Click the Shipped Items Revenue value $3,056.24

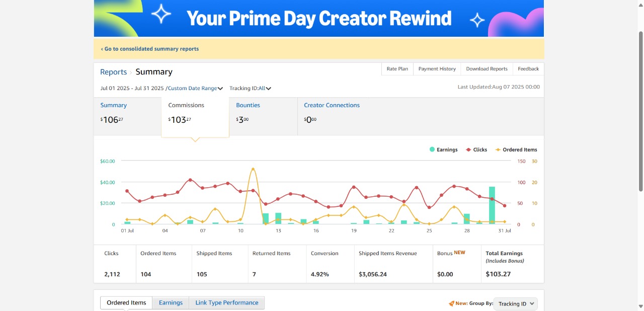373,274
